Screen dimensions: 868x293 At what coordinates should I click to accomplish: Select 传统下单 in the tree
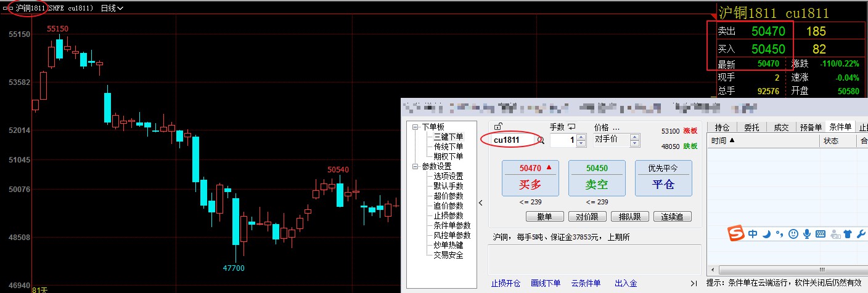tap(448, 146)
